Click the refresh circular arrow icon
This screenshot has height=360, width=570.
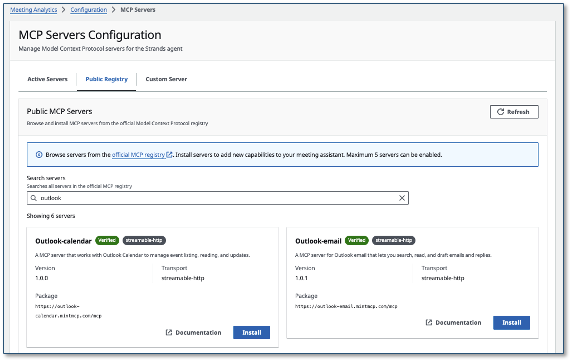(x=500, y=112)
